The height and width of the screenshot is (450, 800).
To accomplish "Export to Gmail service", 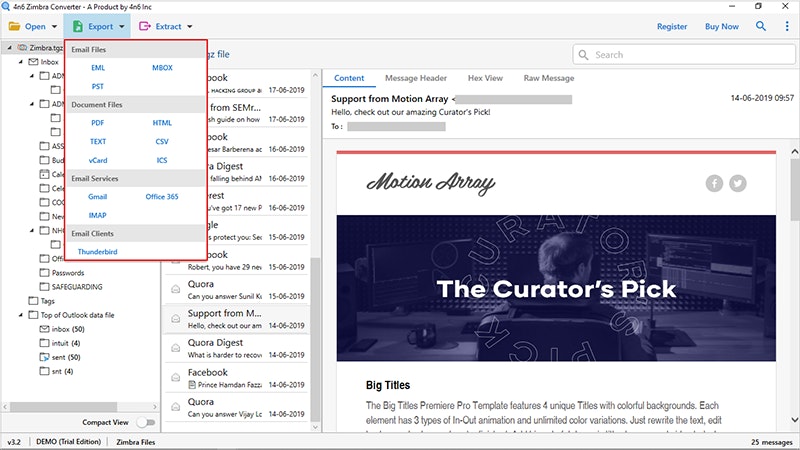I will pyautogui.click(x=97, y=197).
